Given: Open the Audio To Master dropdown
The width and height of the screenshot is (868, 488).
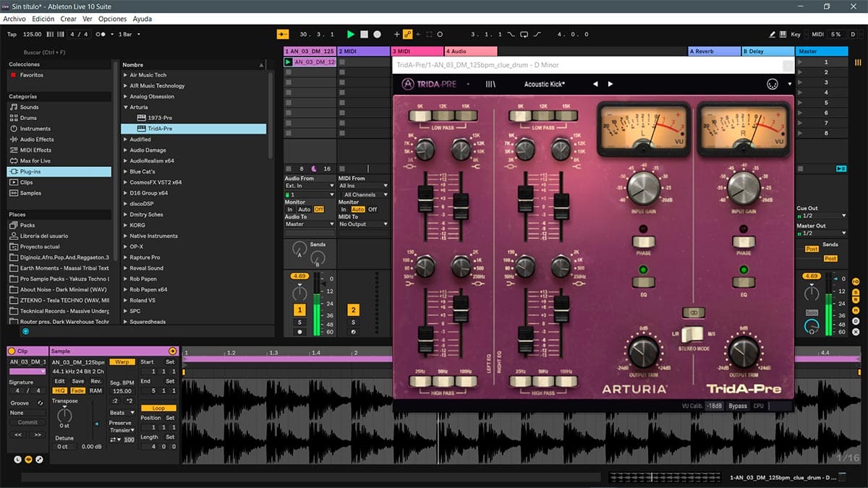Looking at the screenshot, I should pos(310,224).
